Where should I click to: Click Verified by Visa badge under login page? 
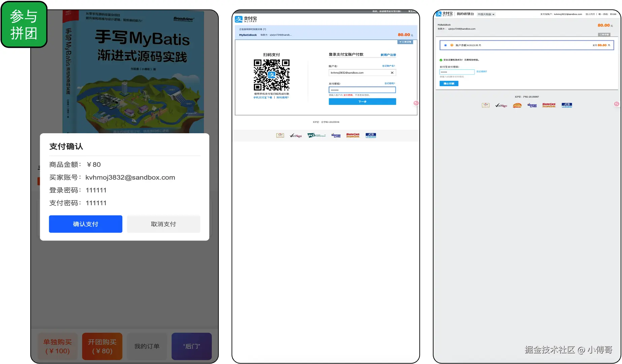(336, 135)
